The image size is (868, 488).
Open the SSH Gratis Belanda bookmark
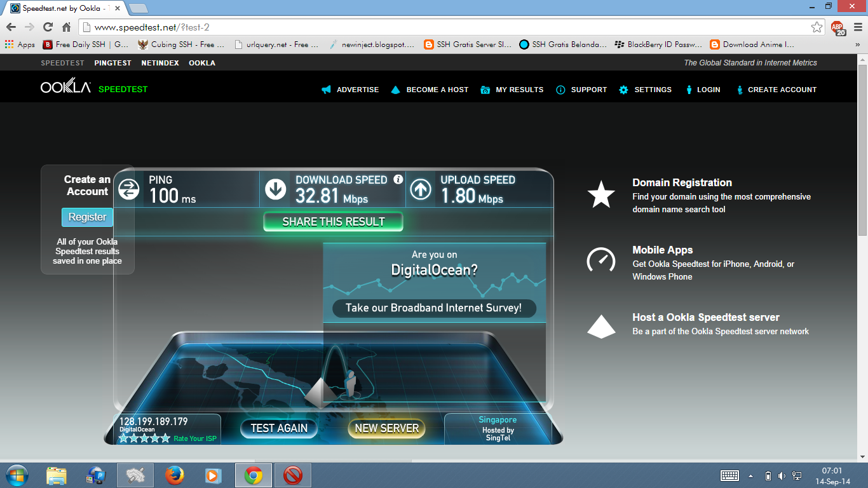[x=563, y=44]
